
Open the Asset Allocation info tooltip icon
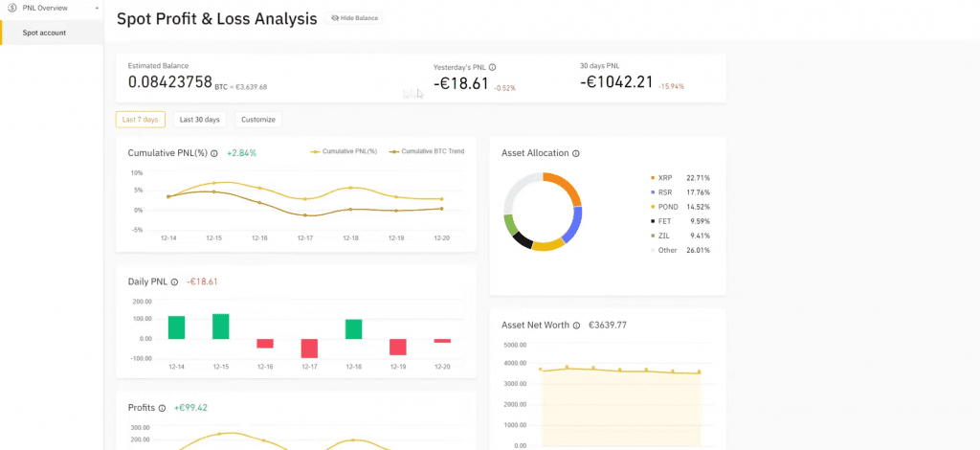tap(576, 153)
